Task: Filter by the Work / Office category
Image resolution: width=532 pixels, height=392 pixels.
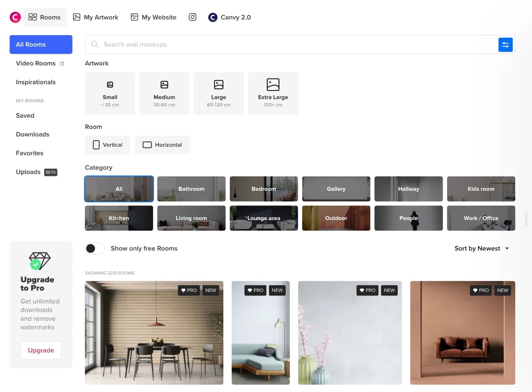Action: tap(481, 218)
